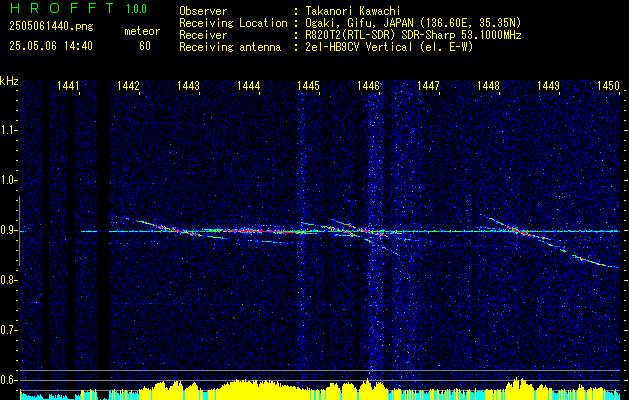Click the 1.1 kHz axis value
This screenshot has width=629, height=400.
7,130
